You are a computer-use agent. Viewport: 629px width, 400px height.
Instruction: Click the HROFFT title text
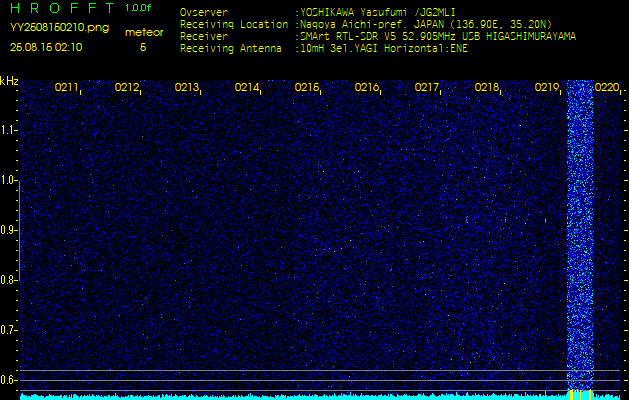pyautogui.click(x=63, y=8)
